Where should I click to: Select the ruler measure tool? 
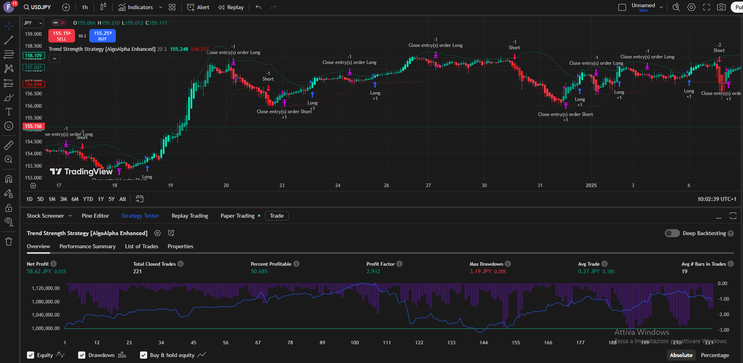coord(9,145)
